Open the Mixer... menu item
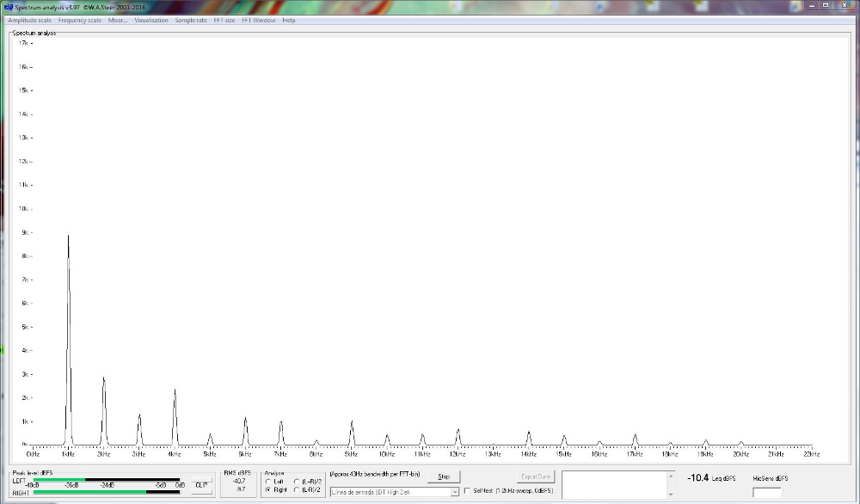 [x=118, y=21]
